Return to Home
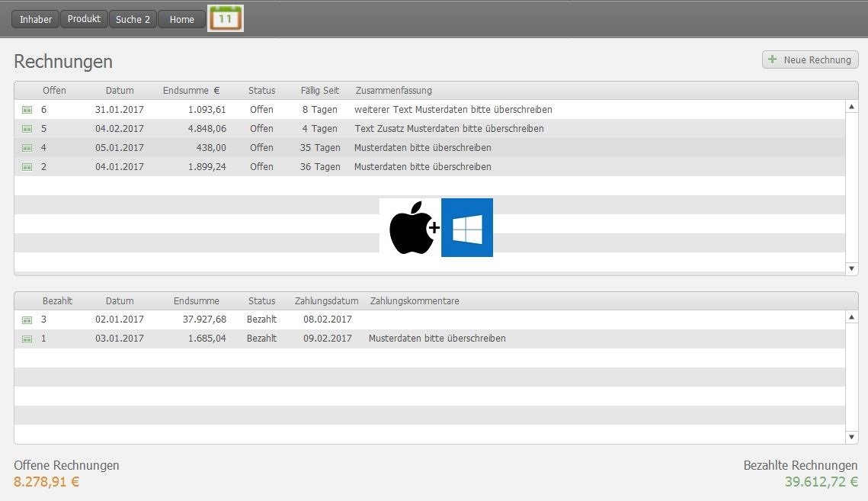868x501 pixels. click(181, 19)
